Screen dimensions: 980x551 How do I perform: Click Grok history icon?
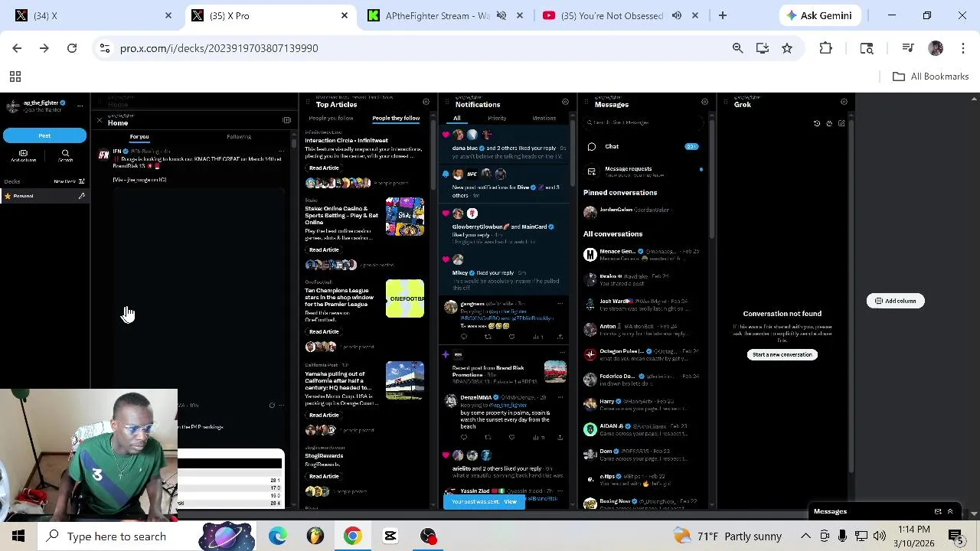pos(817,123)
